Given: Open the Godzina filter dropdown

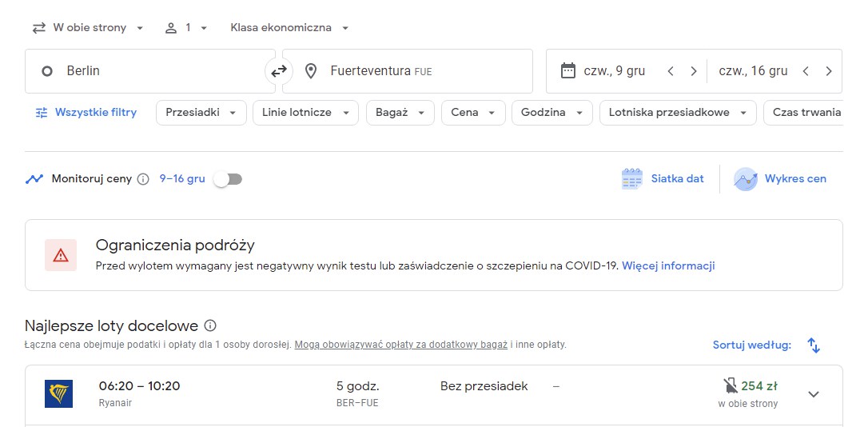Looking at the screenshot, I should [x=552, y=113].
